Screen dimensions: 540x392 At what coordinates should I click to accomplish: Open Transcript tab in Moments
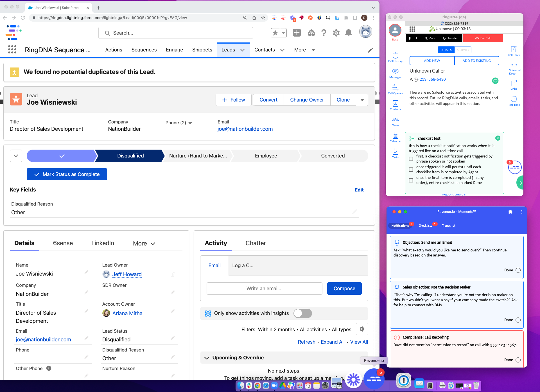tap(448, 226)
